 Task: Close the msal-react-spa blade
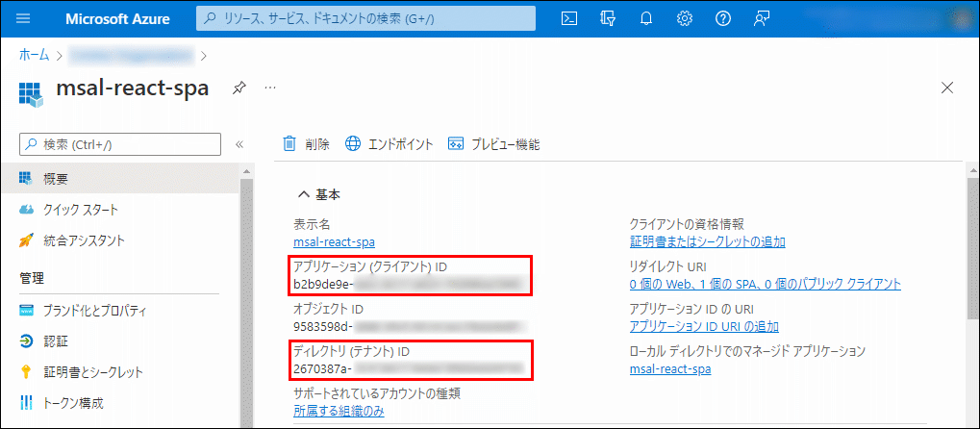click(947, 88)
